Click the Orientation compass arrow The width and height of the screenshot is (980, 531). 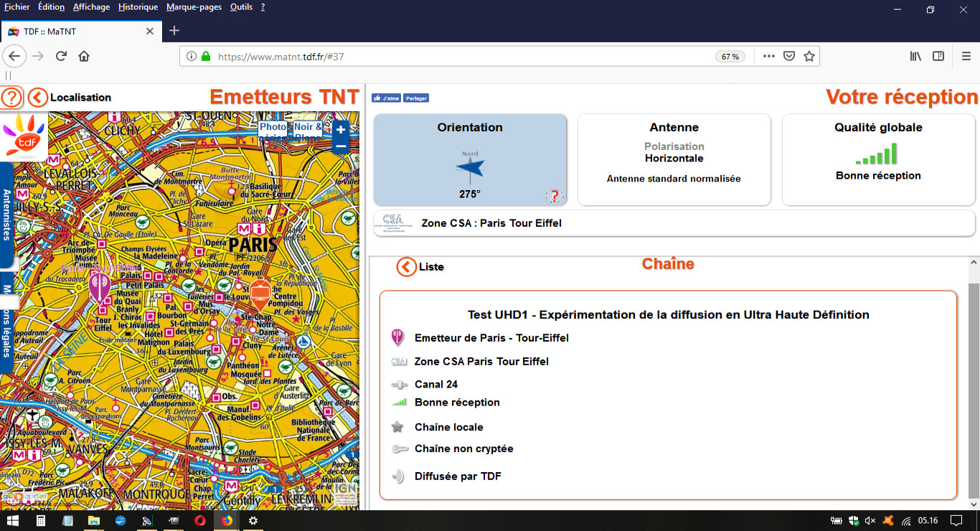[471, 169]
